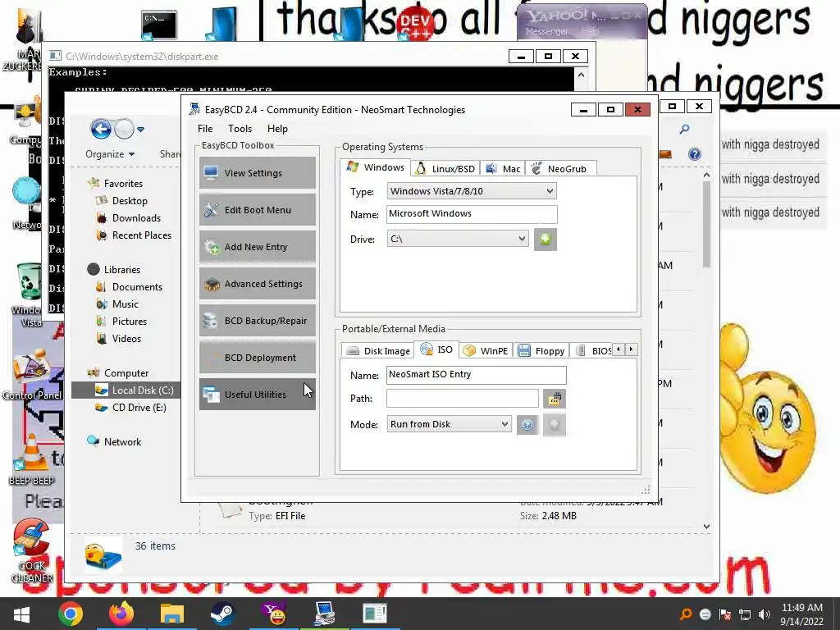Select Videos library
The width and height of the screenshot is (840, 630).
(x=126, y=338)
